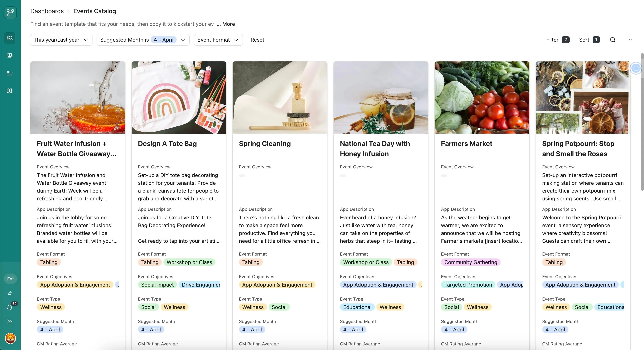The height and width of the screenshot is (350, 644).
Task: Click the share arrow icon in sidebar
Action: point(10,293)
